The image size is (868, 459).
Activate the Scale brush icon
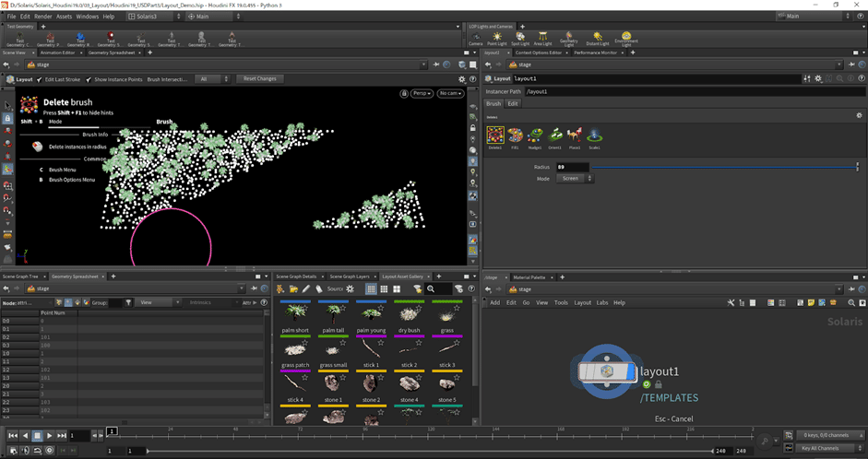tap(594, 135)
